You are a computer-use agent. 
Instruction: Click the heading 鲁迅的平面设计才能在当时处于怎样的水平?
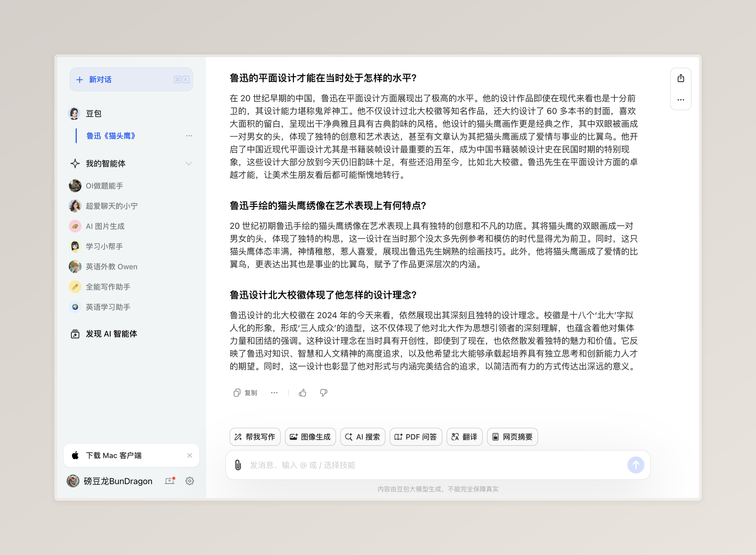pos(323,78)
